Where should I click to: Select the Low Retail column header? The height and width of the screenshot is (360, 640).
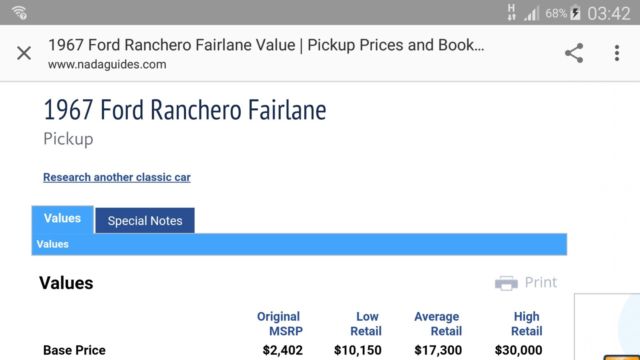tap(366, 324)
